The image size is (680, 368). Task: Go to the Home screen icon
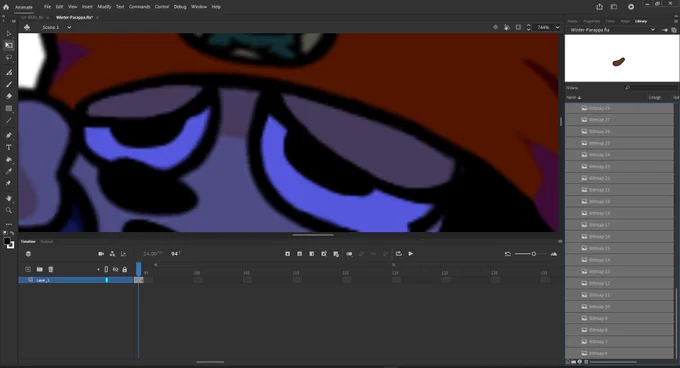click(6, 7)
